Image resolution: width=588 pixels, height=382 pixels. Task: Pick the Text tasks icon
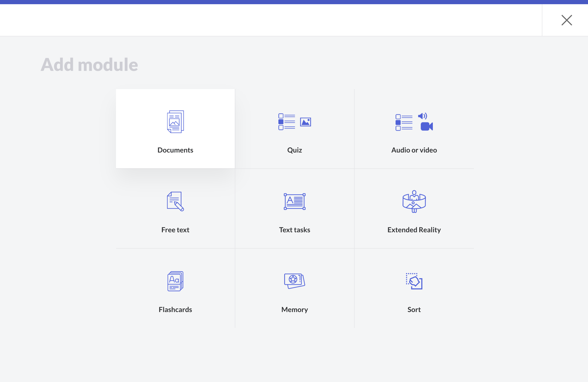tap(294, 201)
